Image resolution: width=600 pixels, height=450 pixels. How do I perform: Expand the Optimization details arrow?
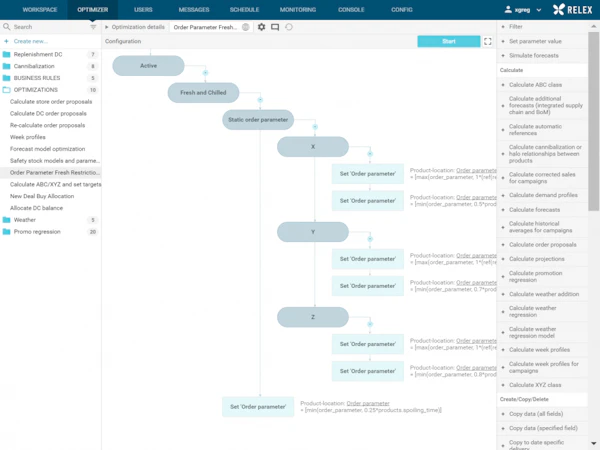pyautogui.click(x=107, y=27)
